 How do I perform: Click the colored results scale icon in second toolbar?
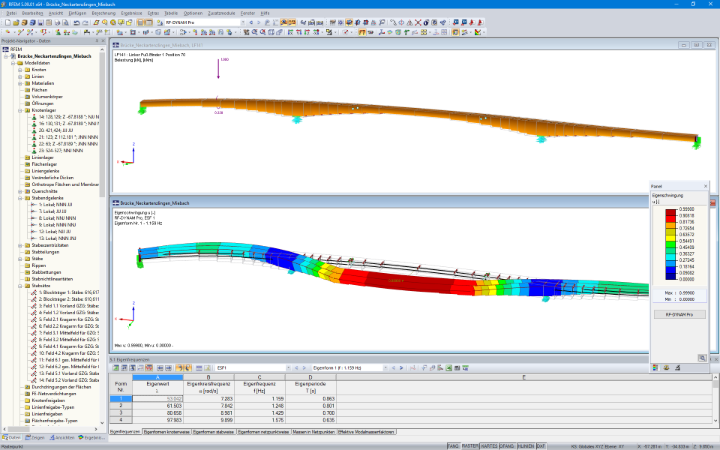click(478, 32)
